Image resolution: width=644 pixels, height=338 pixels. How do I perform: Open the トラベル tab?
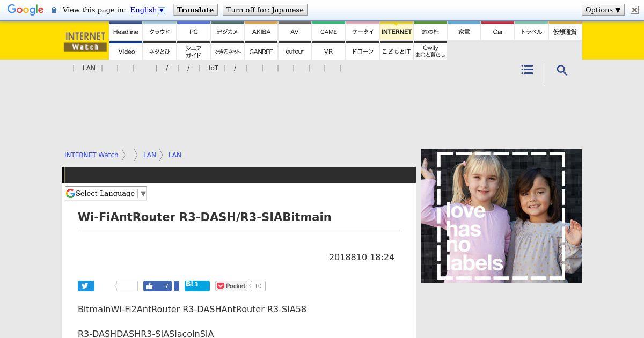click(x=531, y=31)
